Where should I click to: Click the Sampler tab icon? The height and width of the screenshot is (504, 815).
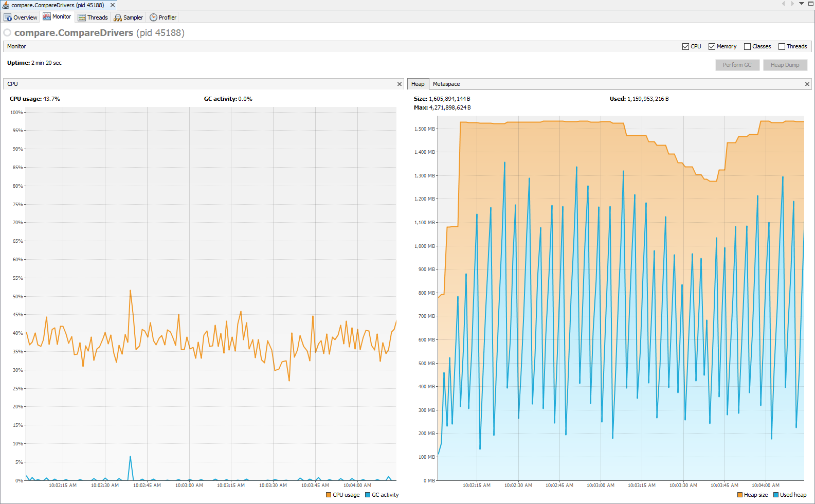pyautogui.click(x=118, y=17)
